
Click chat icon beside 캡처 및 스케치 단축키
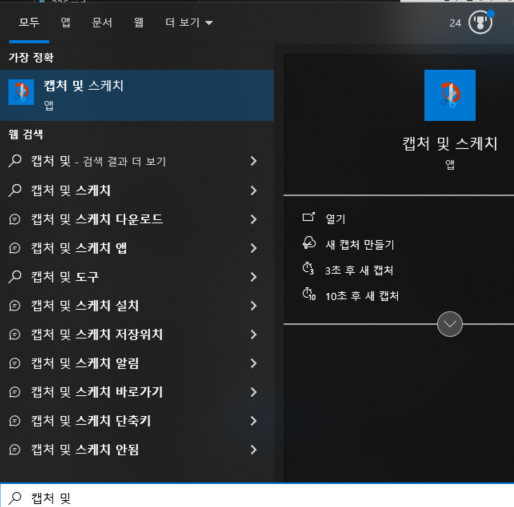15,421
